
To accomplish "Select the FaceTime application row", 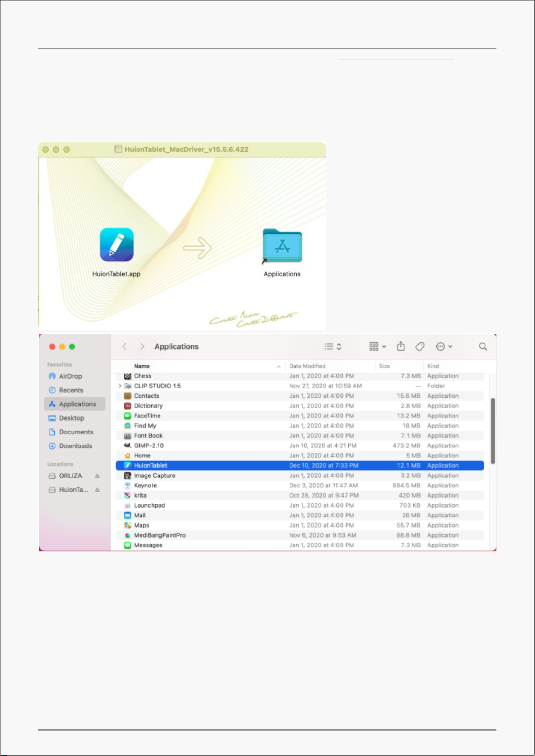I will (300, 416).
